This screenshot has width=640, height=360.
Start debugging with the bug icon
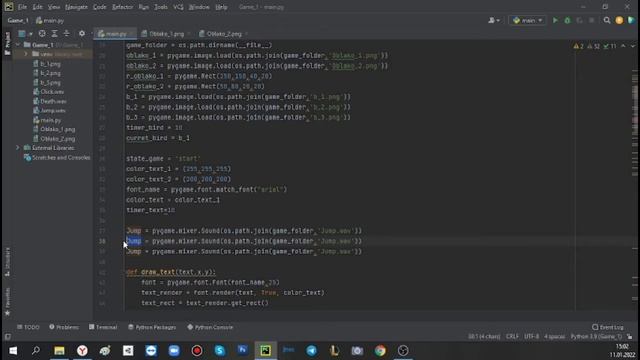pos(567,20)
